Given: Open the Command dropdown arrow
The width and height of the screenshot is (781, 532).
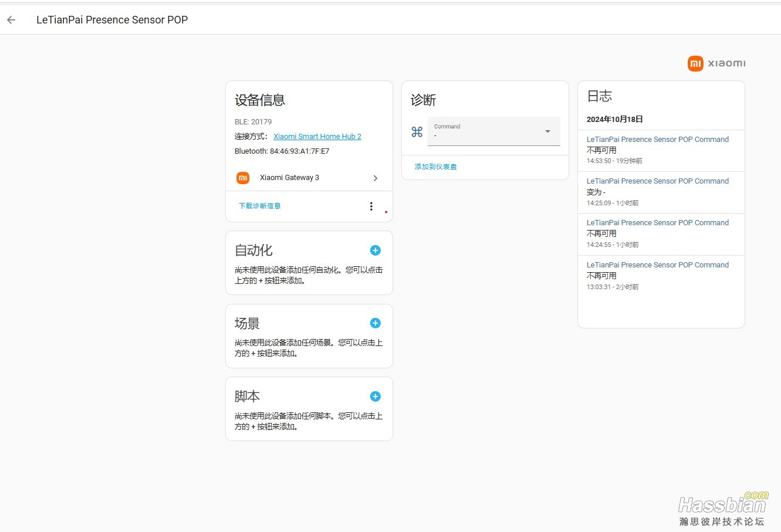Looking at the screenshot, I should (x=547, y=131).
